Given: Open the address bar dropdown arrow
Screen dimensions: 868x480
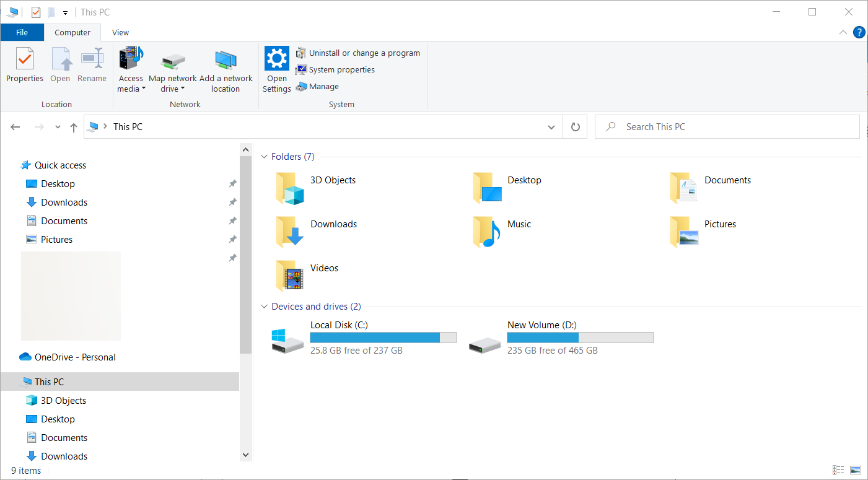Looking at the screenshot, I should coord(551,126).
